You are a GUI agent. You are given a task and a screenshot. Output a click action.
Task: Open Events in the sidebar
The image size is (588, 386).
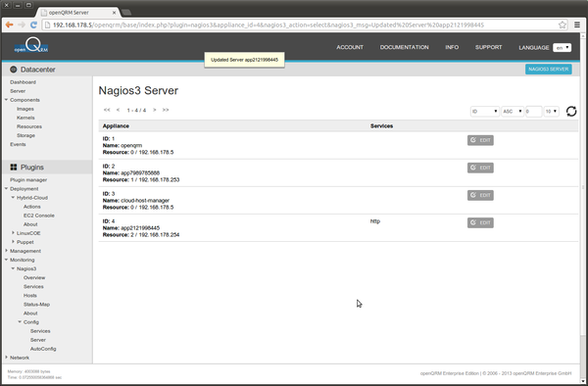tap(18, 144)
